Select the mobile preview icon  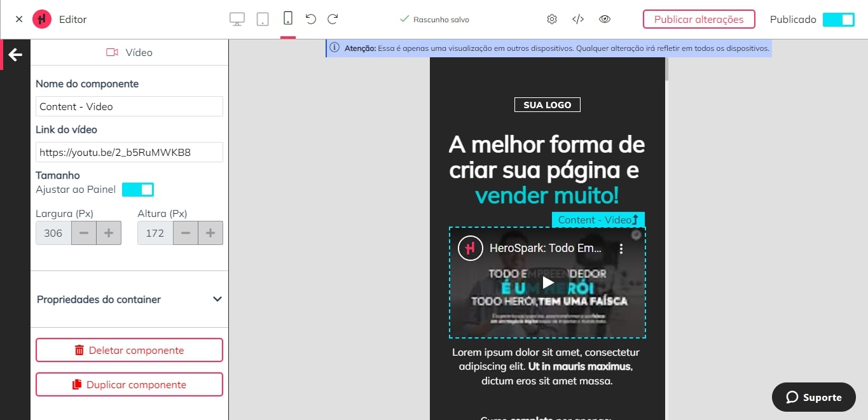288,18
